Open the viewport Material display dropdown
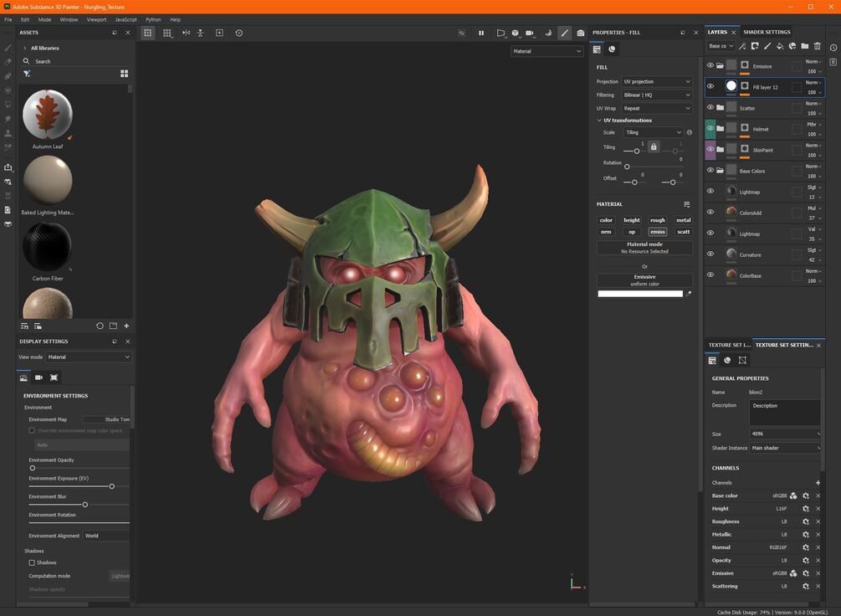This screenshot has width=841, height=616. 546,52
